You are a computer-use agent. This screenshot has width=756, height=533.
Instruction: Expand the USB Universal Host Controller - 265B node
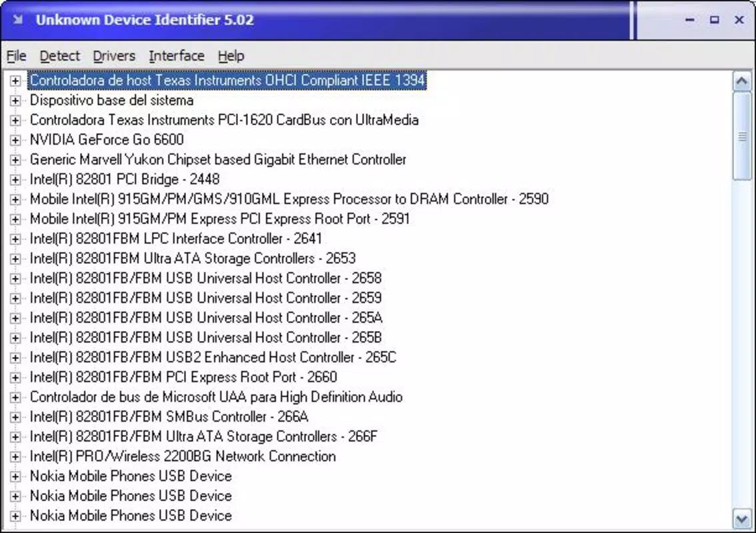point(15,337)
